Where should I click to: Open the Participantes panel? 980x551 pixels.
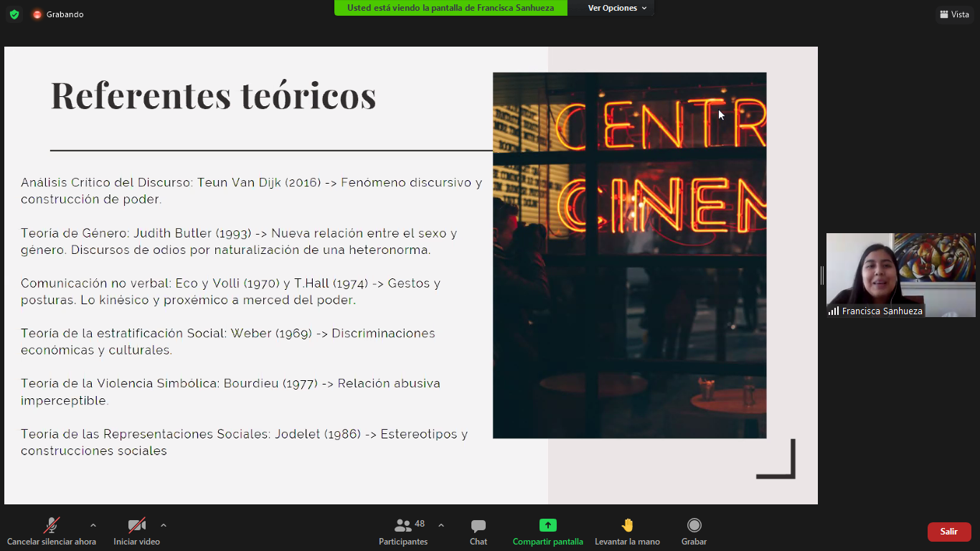pyautogui.click(x=403, y=532)
